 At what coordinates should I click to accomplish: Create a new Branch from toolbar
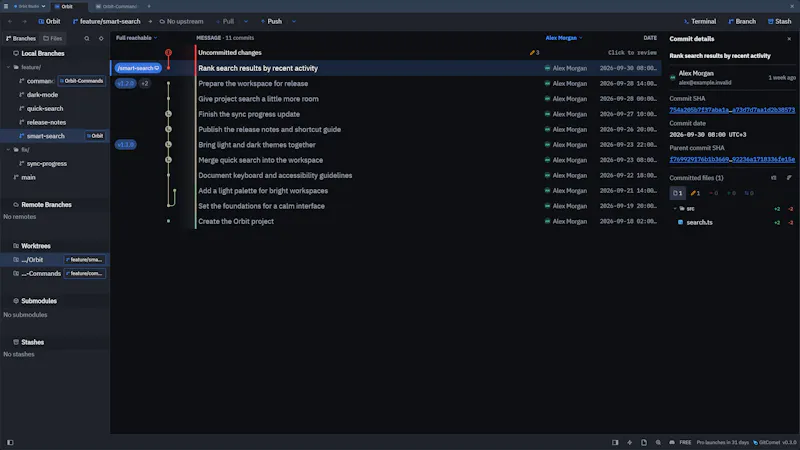[x=742, y=21]
